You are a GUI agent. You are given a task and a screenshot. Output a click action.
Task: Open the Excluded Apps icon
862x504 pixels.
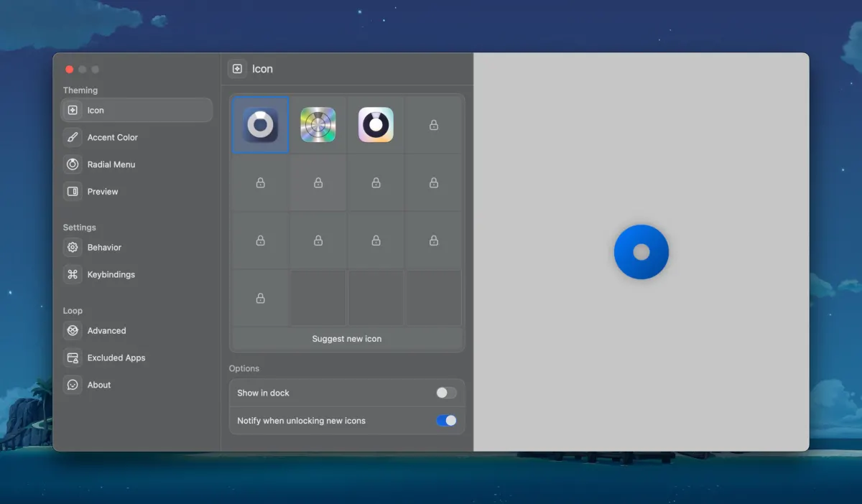pos(73,358)
